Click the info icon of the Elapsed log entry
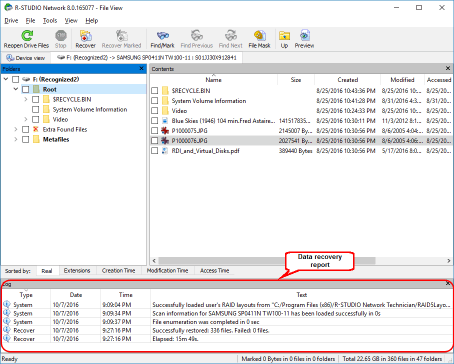 click(x=7, y=339)
